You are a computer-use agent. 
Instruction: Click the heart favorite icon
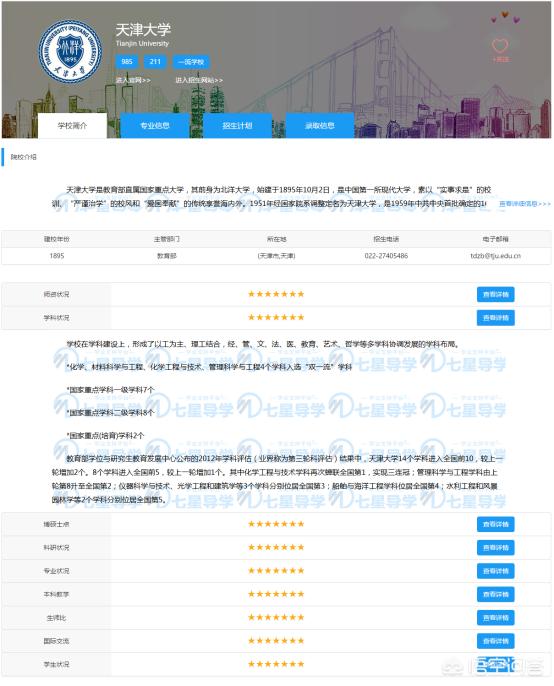(x=500, y=46)
